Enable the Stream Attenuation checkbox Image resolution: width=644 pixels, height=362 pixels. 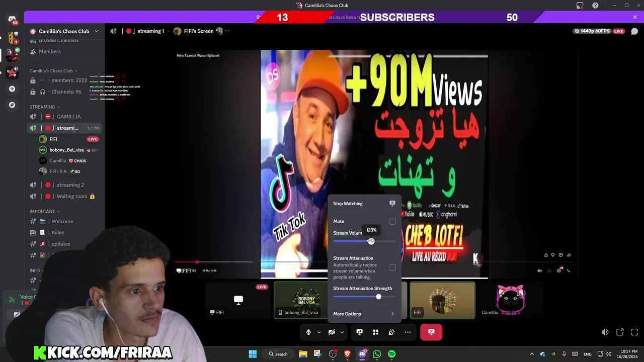(x=392, y=267)
